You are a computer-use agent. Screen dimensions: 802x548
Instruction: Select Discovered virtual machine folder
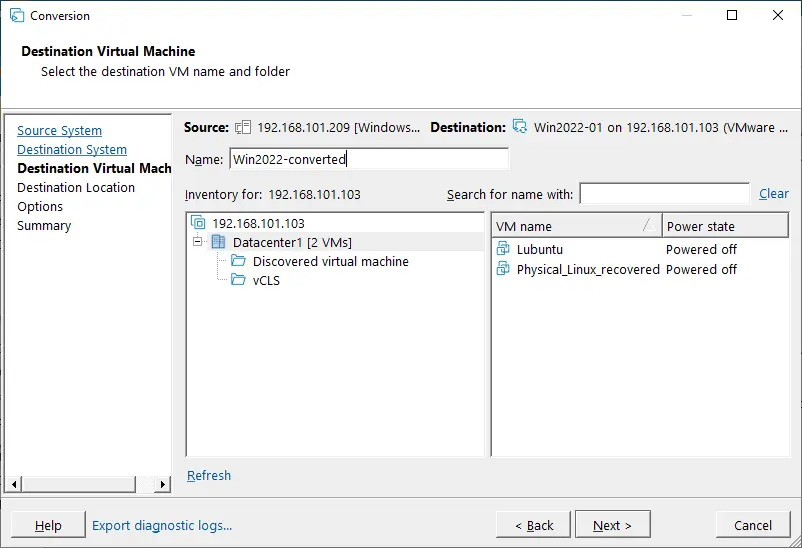click(x=330, y=261)
